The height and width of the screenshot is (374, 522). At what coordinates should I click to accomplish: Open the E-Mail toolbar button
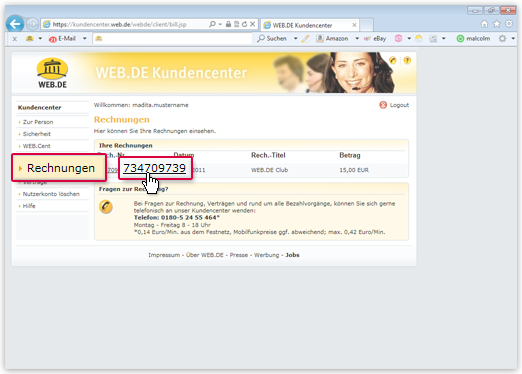[63, 39]
